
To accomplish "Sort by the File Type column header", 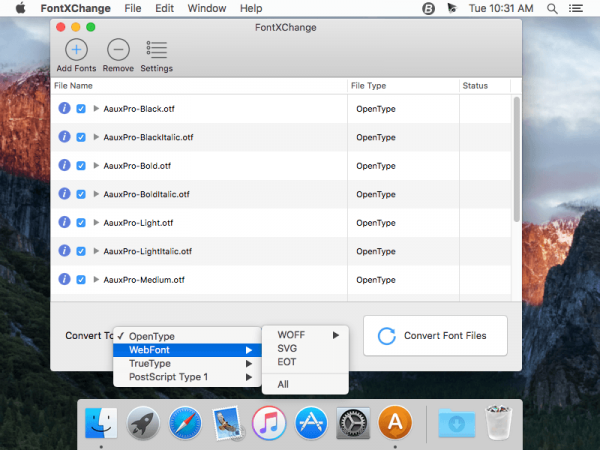I will pyautogui.click(x=403, y=86).
